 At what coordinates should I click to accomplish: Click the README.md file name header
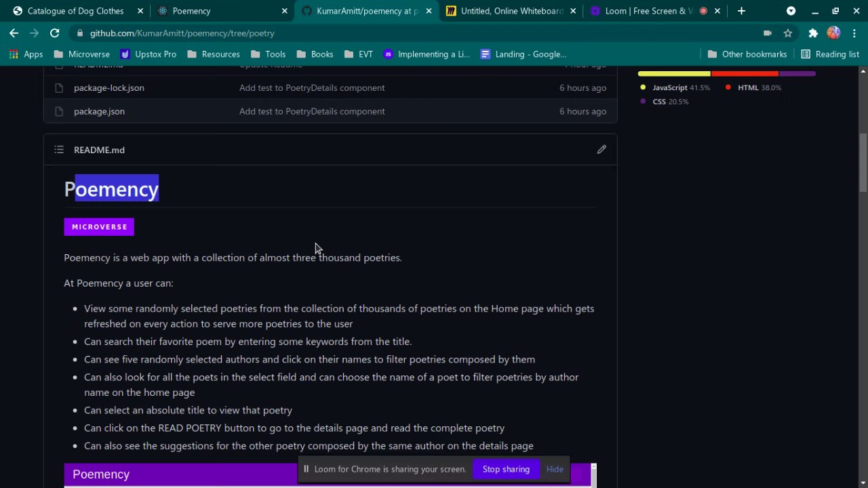pos(99,150)
